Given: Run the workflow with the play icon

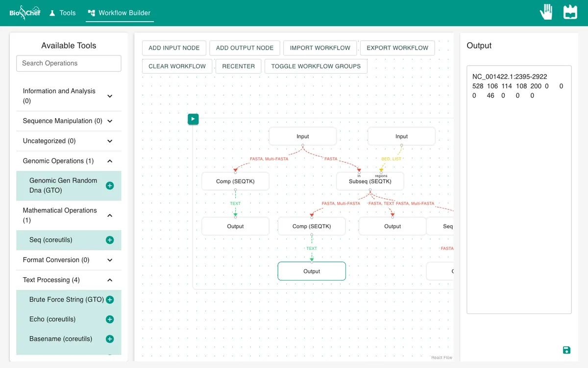Looking at the screenshot, I should [193, 119].
